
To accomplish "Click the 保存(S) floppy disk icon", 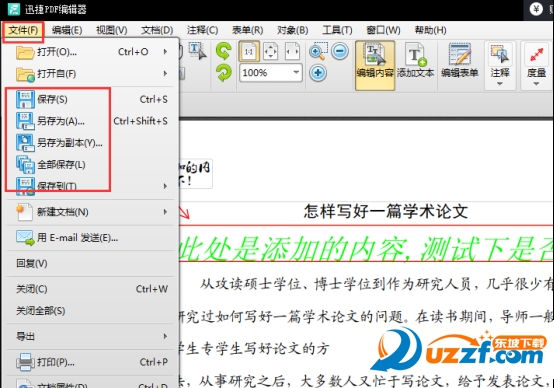I will [25, 99].
